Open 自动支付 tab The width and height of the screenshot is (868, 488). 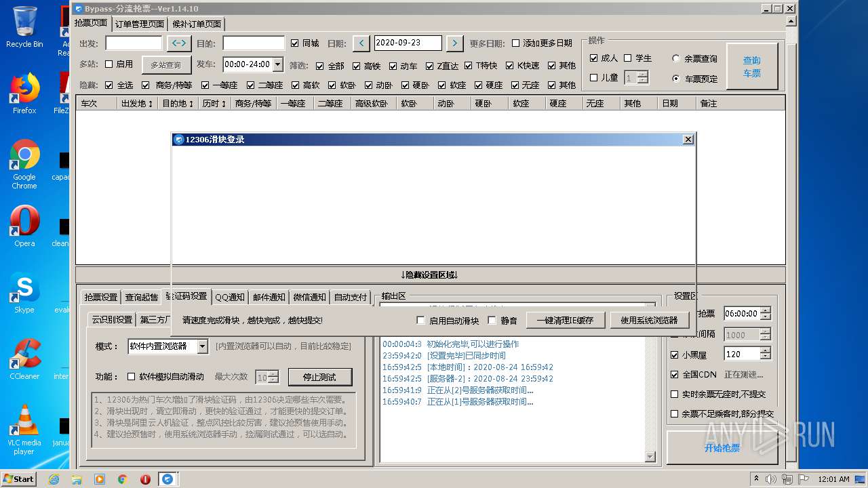click(x=351, y=297)
